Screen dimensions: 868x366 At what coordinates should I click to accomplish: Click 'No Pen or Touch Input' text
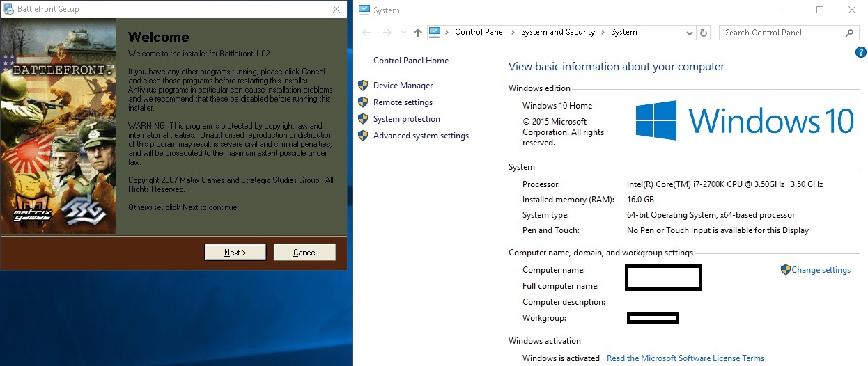click(x=718, y=230)
